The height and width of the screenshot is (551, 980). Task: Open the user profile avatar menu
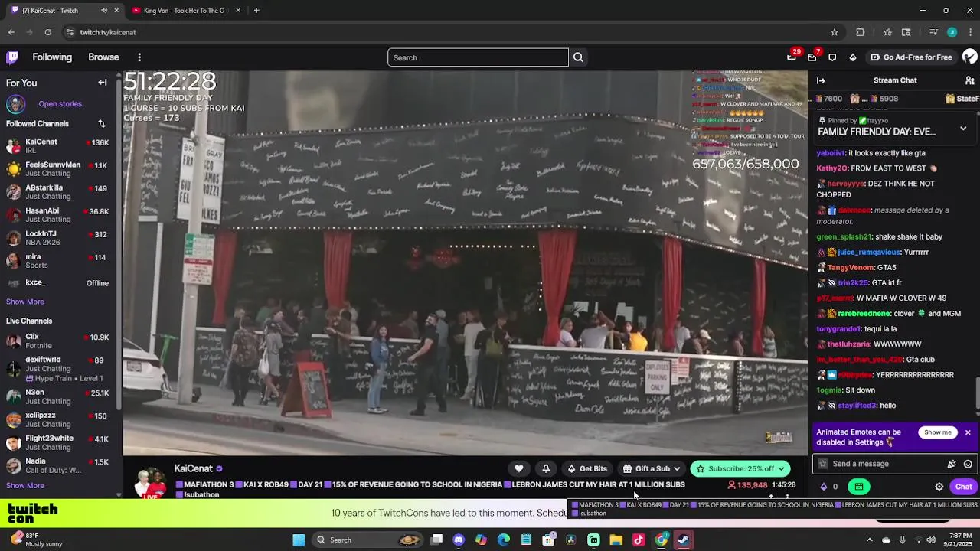969,57
